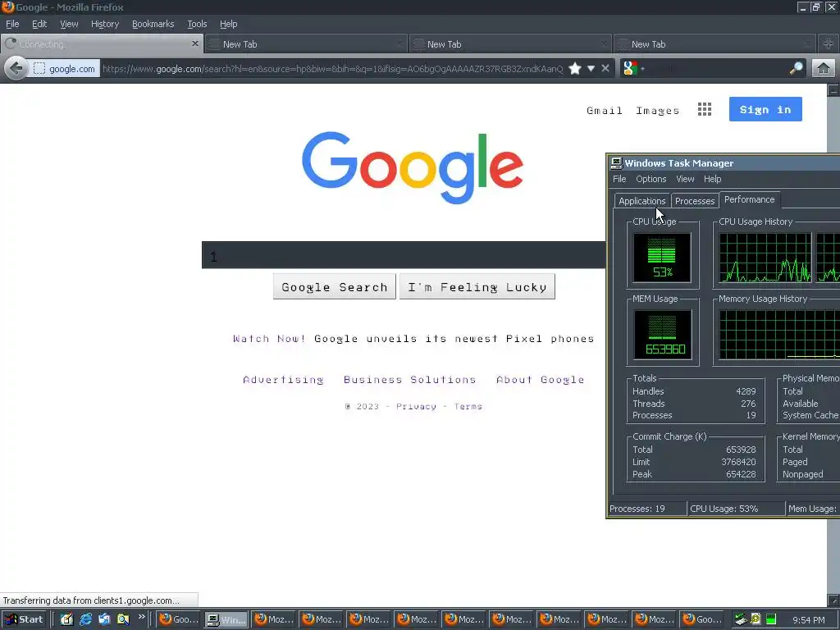840x630 pixels.
Task: Open Firefox View menu
Action: pyautogui.click(x=69, y=24)
